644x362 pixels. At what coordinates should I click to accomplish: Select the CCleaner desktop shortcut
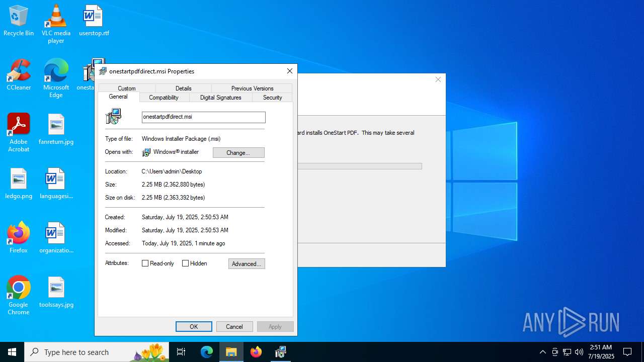19,75
